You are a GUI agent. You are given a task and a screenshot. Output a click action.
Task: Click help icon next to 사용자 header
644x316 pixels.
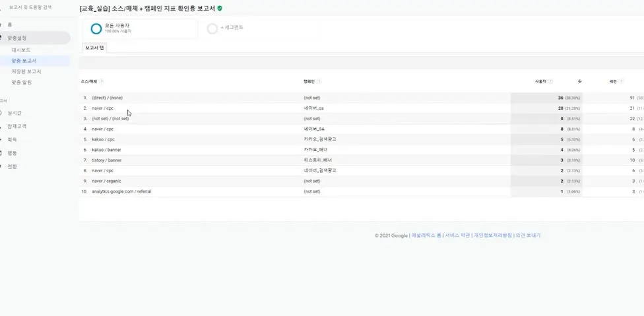[x=550, y=81]
